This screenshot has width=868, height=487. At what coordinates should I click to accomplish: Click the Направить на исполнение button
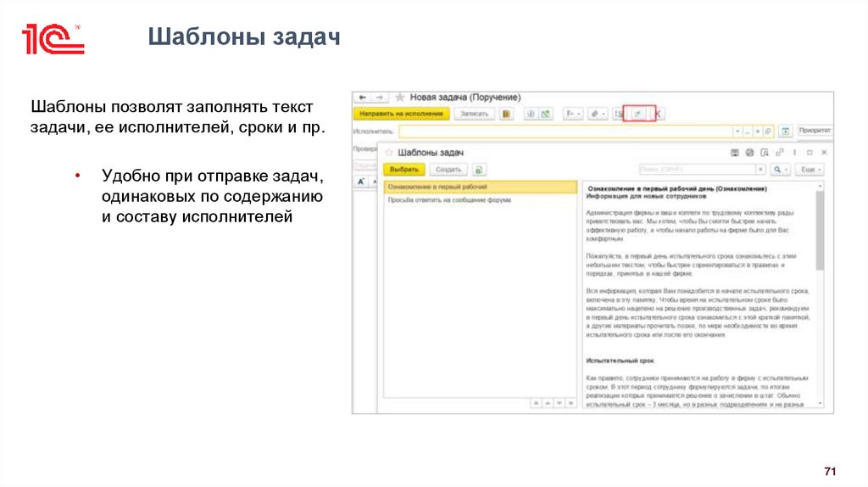[x=401, y=114]
